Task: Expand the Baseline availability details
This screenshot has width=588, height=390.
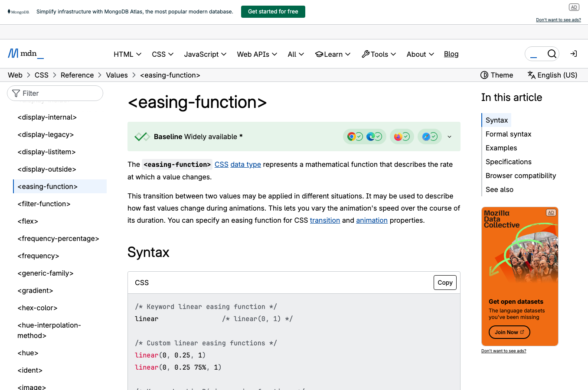Action: 449,136
